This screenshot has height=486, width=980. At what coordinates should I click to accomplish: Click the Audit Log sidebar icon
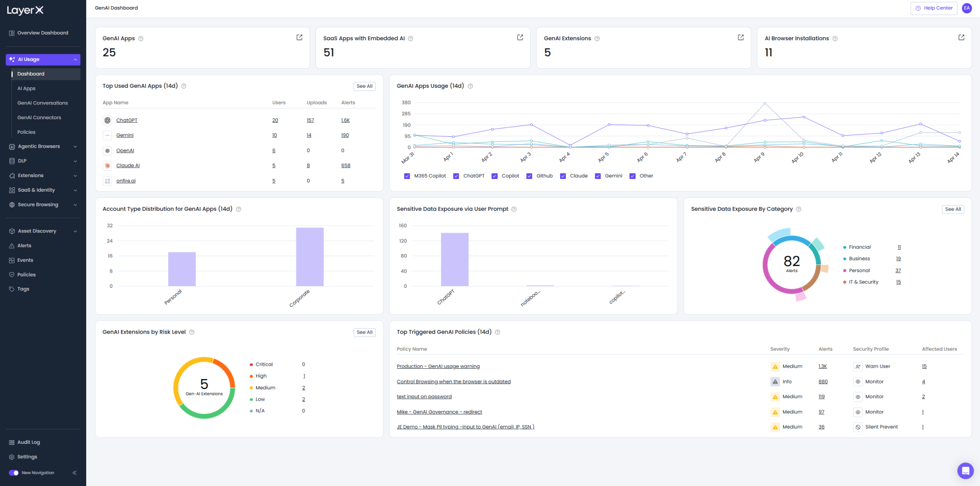point(12,442)
